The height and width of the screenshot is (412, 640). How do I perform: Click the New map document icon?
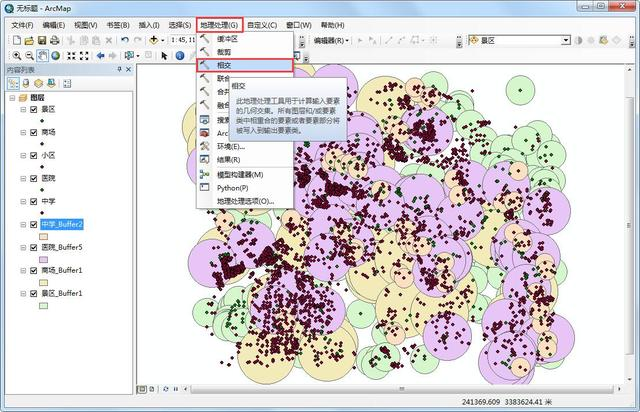click(x=17, y=40)
